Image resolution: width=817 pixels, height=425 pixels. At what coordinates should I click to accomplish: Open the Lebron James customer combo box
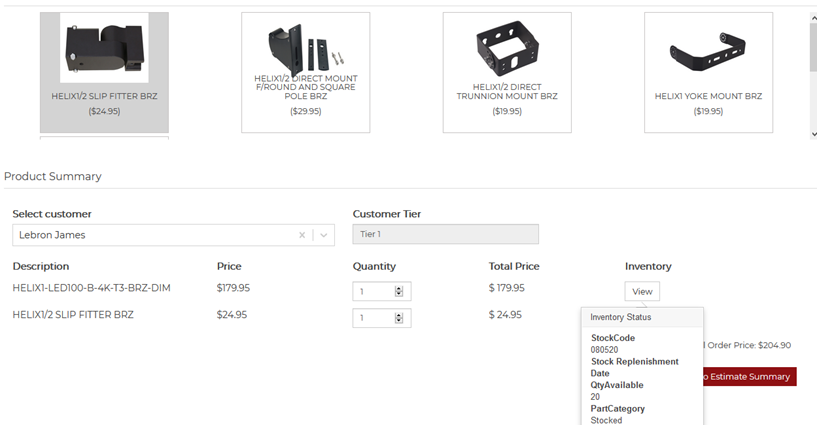pos(150,235)
